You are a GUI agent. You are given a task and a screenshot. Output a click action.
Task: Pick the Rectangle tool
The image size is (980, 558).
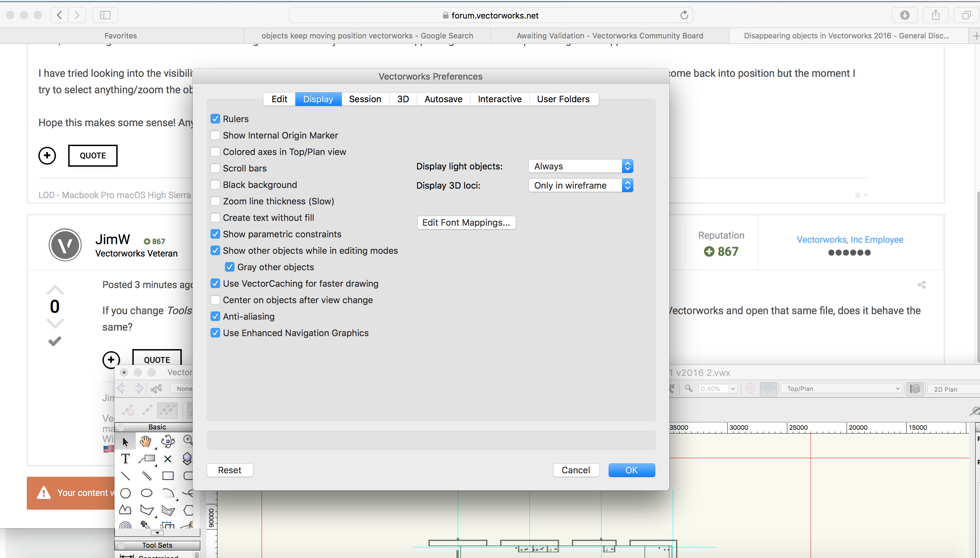coord(168,476)
